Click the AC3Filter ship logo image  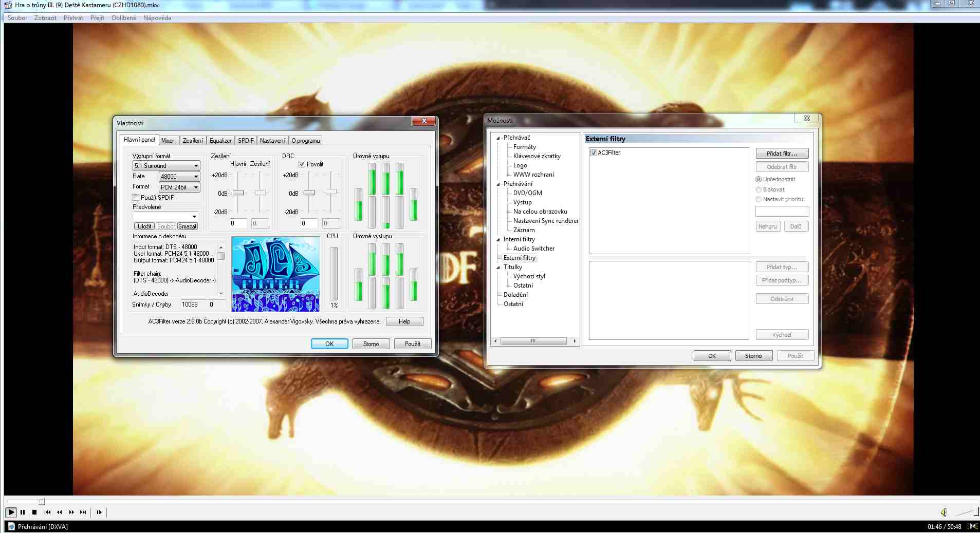(275, 274)
